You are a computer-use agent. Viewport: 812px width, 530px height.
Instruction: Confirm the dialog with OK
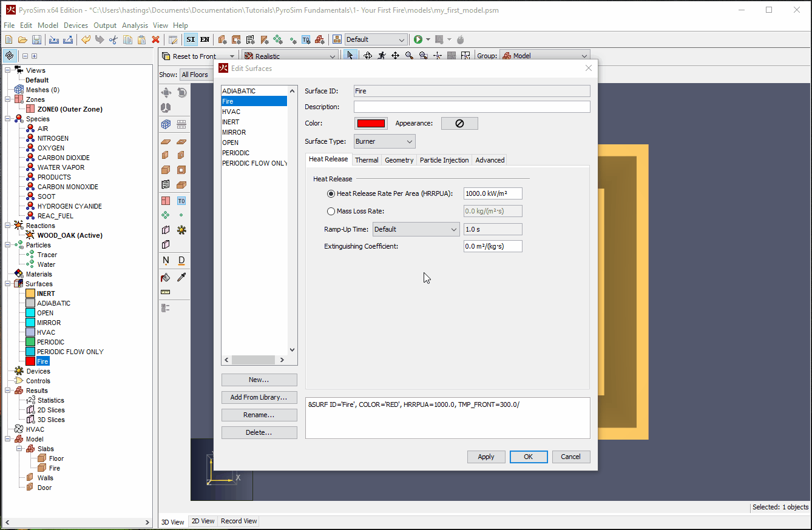[x=529, y=457]
